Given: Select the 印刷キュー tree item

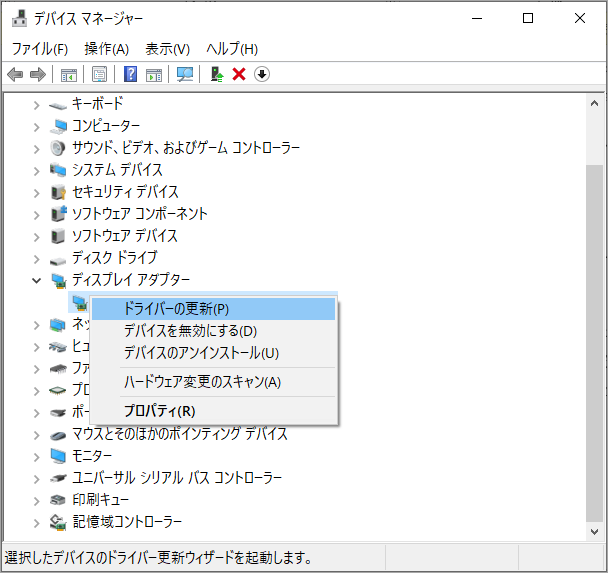Looking at the screenshot, I should (x=100, y=500).
